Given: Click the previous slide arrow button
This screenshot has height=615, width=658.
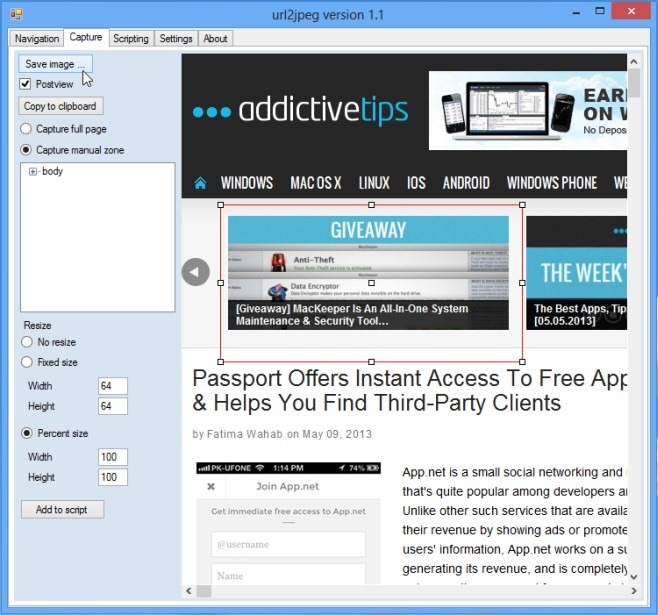Looking at the screenshot, I should click(196, 272).
